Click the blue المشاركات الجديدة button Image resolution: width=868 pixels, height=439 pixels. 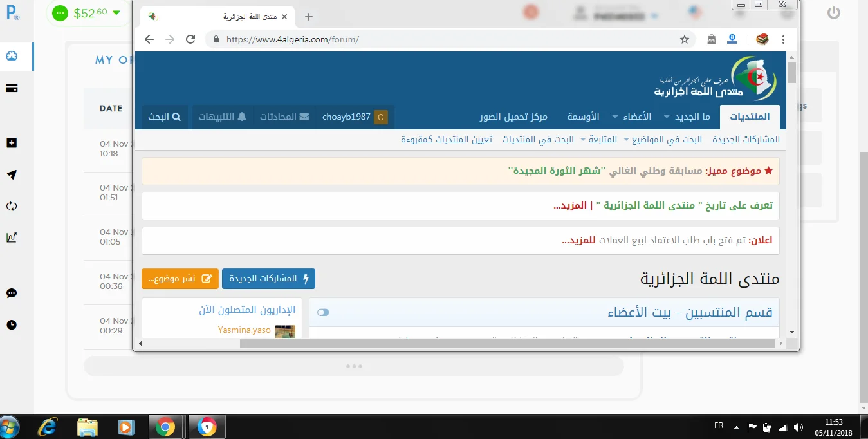[268, 279]
